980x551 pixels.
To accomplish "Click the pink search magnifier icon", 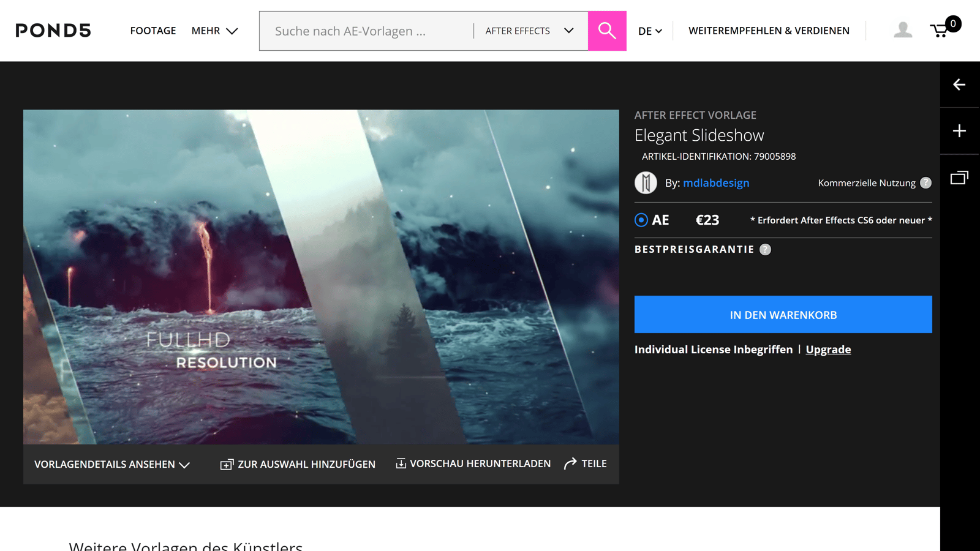I will pos(606,31).
